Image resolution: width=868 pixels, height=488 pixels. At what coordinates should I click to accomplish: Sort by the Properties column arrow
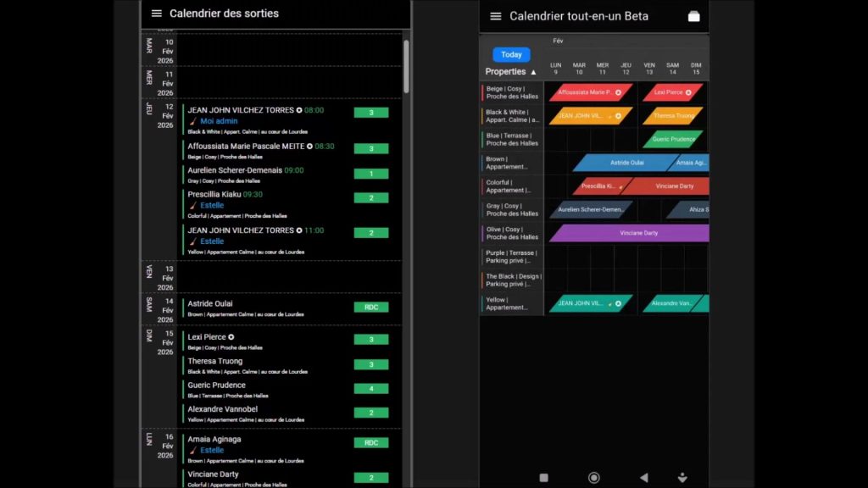533,72
